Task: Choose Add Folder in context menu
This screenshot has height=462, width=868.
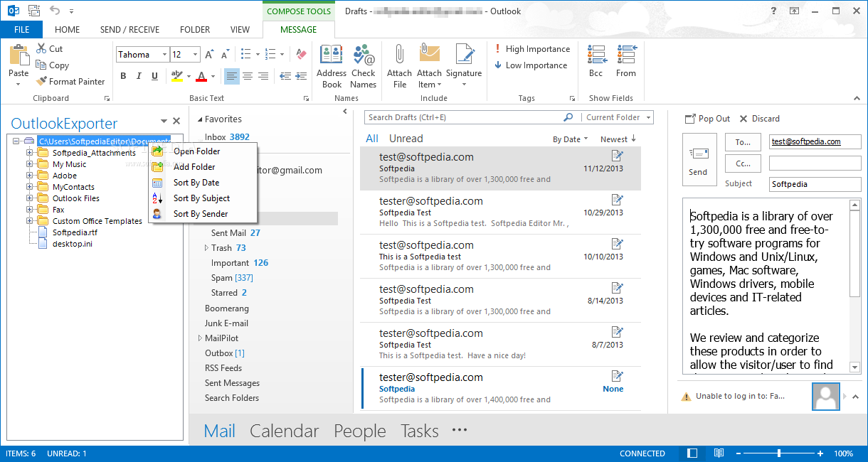Action: 203,167
